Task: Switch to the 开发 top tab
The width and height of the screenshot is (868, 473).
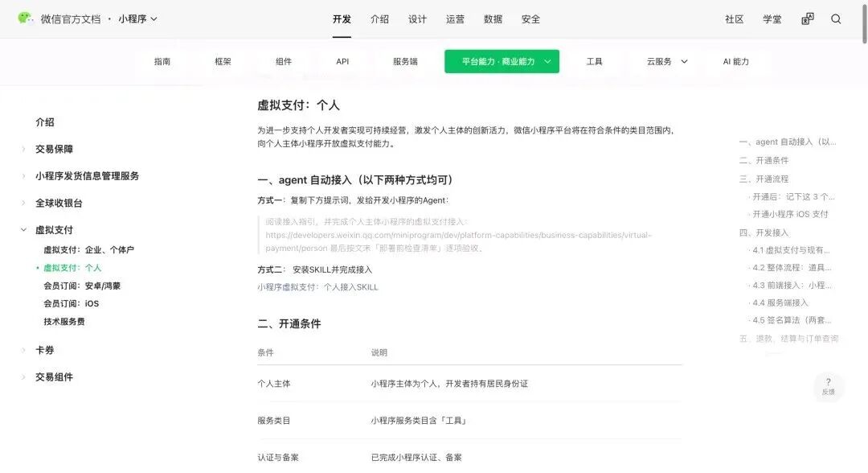Action: coord(342,19)
